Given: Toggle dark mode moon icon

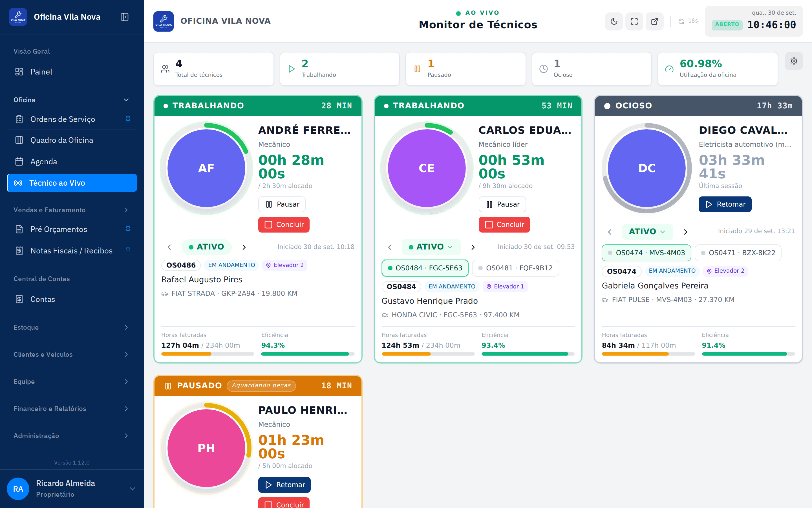Looking at the screenshot, I should 614,21.
